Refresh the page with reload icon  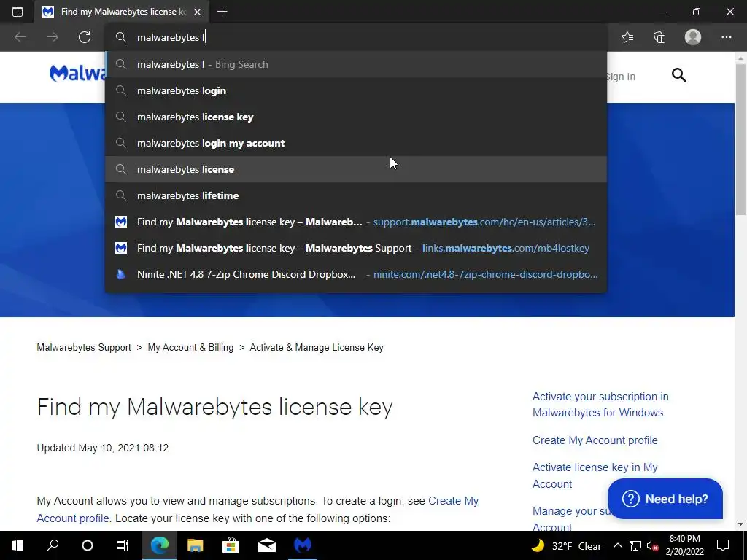85,37
